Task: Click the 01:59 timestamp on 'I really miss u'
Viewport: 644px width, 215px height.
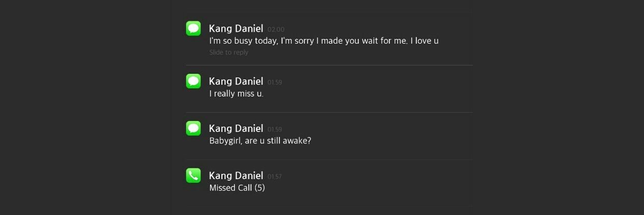Action: [x=275, y=82]
